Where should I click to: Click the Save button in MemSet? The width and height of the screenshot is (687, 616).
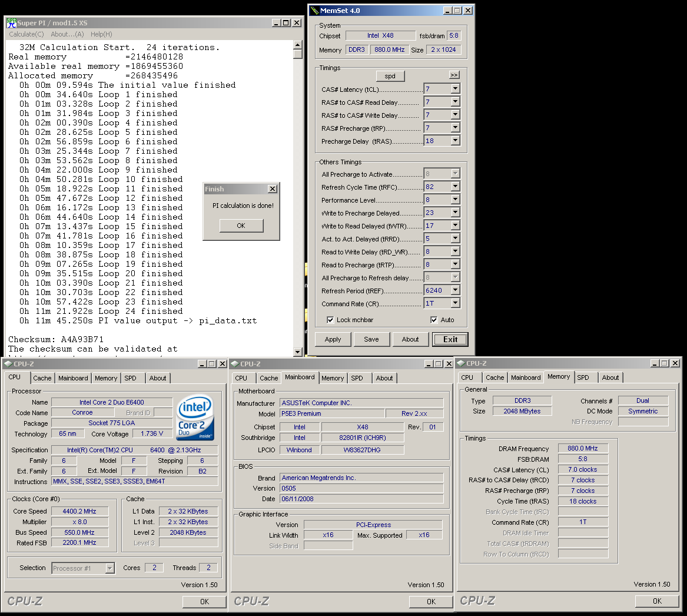pyautogui.click(x=371, y=339)
